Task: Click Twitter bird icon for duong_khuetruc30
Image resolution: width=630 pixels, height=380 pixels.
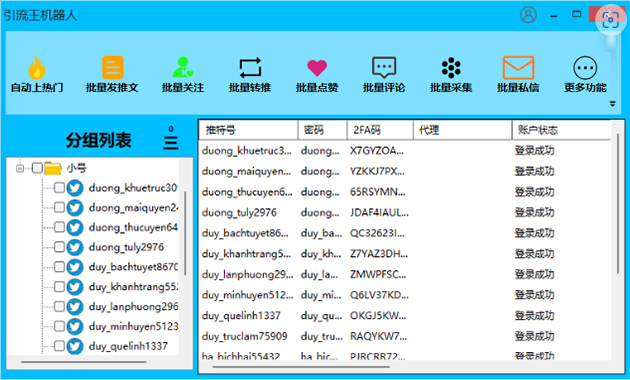Action: [x=75, y=188]
